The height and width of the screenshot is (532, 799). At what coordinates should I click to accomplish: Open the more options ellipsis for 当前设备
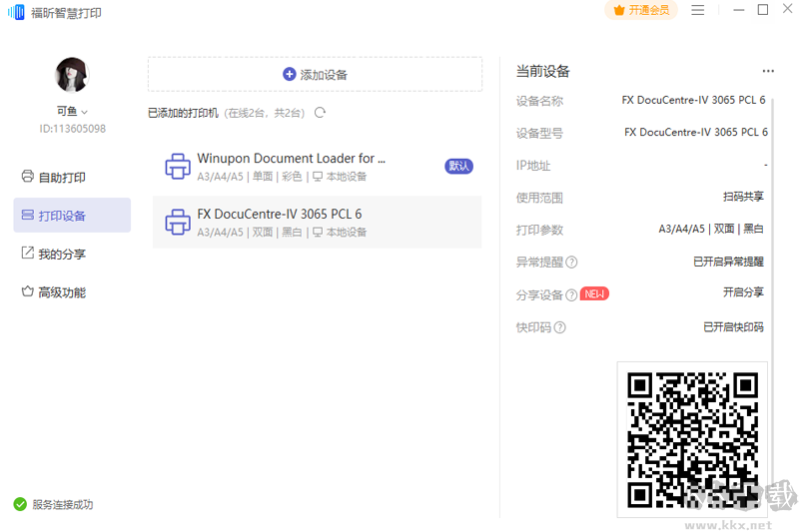[x=768, y=71]
